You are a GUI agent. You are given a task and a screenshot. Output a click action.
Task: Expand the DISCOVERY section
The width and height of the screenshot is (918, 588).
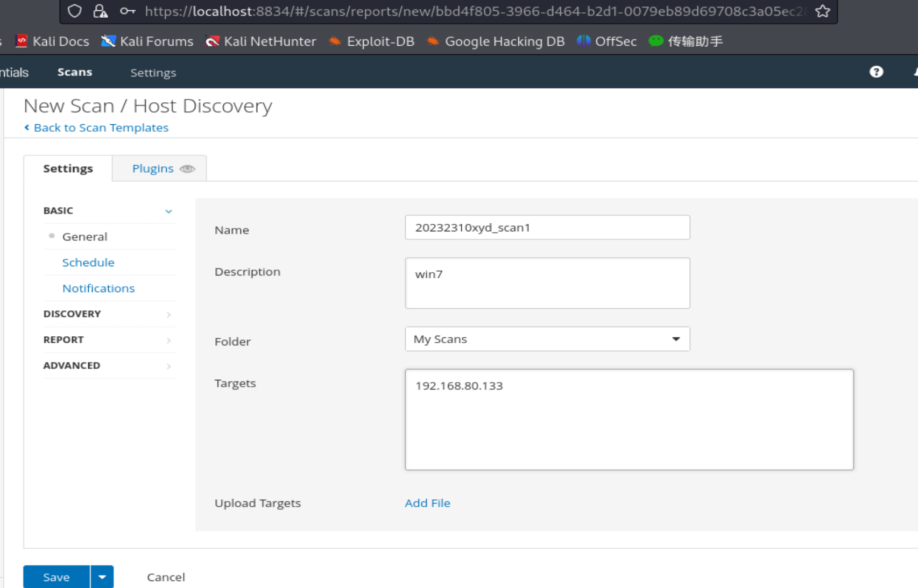tap(109, 314)
